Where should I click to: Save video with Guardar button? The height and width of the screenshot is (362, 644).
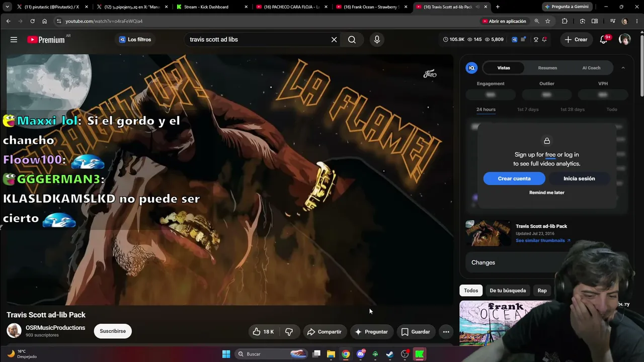coord(416,332)
